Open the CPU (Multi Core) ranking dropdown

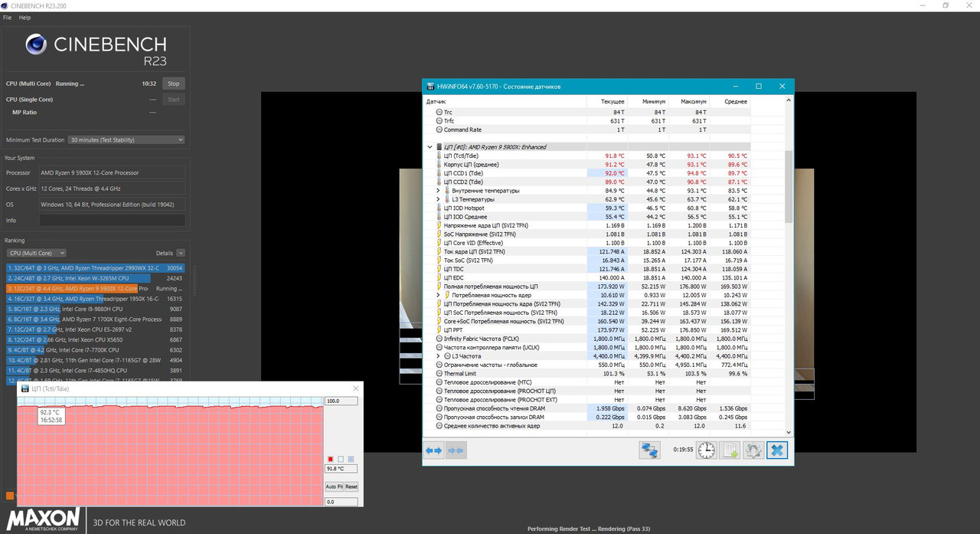[x=36, y=253]
